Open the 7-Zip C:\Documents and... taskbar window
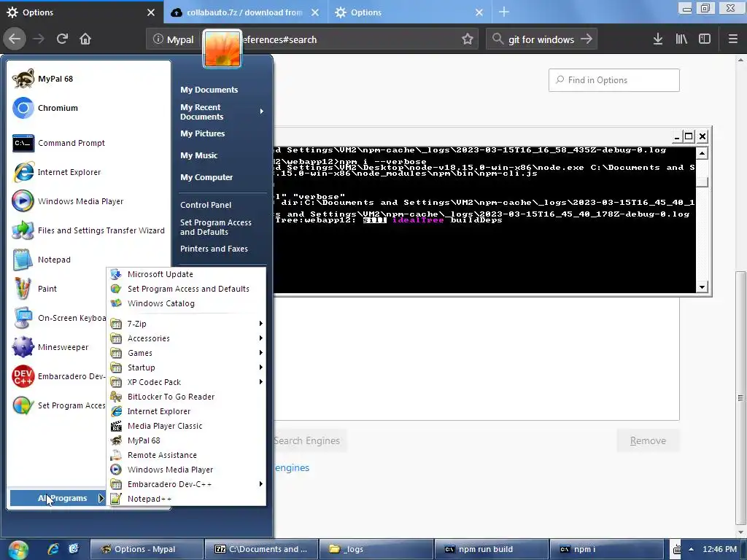The width and height of the screenshot is (747, 560). pos(262,549)
